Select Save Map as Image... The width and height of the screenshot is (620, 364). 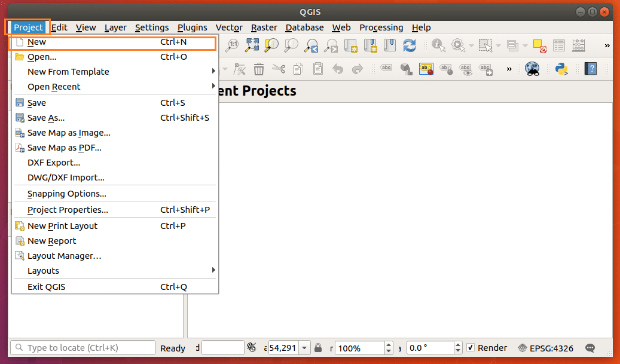click(x=115, y=133)
